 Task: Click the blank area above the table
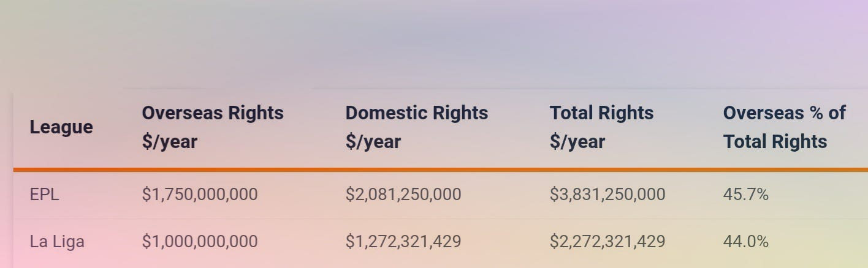click(x=434, y=43)
